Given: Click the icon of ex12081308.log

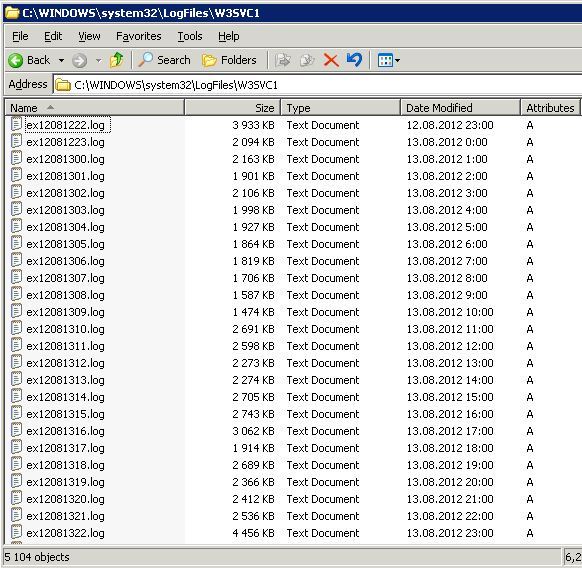Looking at the screenshot, I should [16, 295].
